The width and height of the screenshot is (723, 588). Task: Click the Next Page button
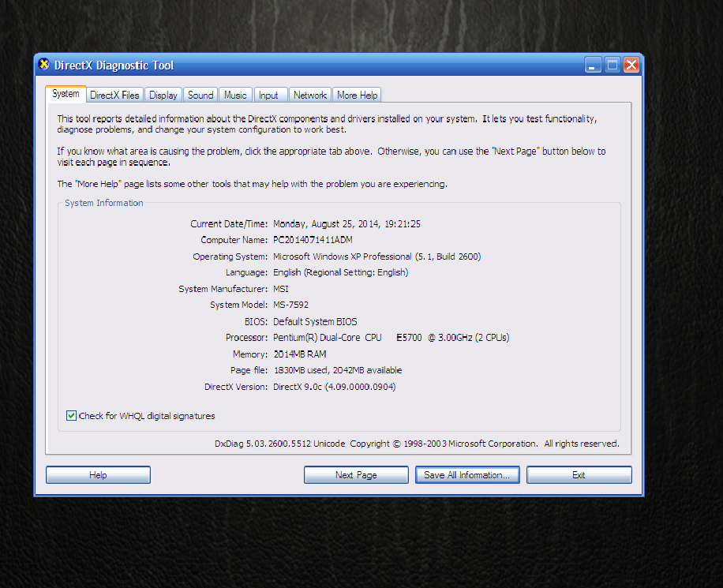point(356,475)
